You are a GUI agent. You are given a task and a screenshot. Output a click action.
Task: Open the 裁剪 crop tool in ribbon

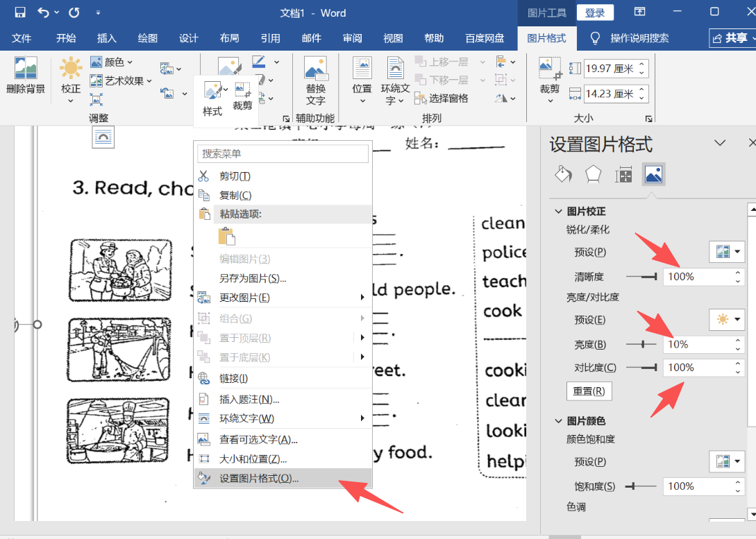click(x=550, y=75)
